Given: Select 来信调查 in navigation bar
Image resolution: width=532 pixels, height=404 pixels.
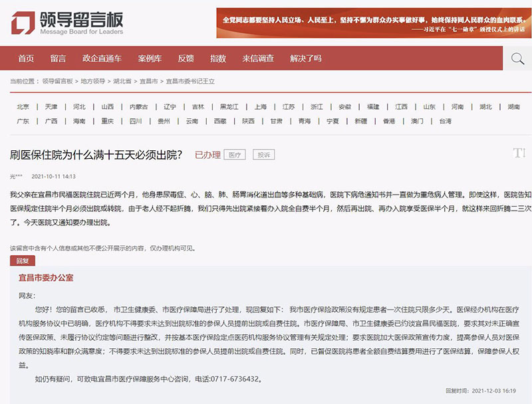Looking at the screenshot, I should point(258,58).
